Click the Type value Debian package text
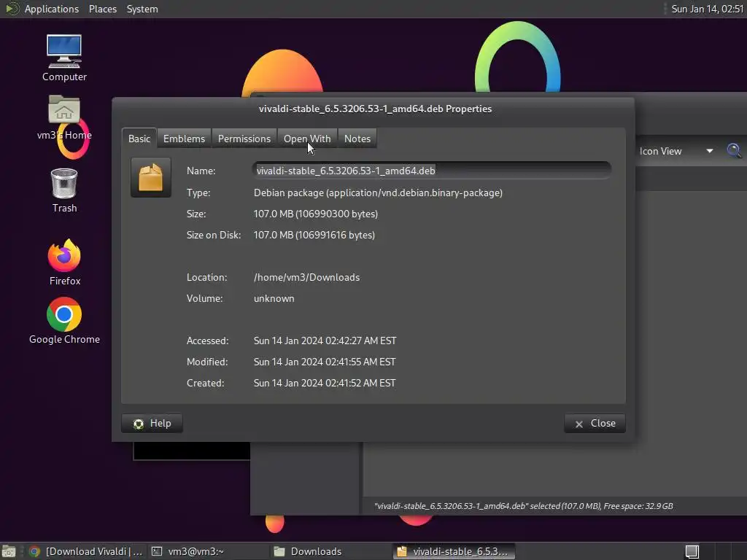 click(x=378, y=192)
